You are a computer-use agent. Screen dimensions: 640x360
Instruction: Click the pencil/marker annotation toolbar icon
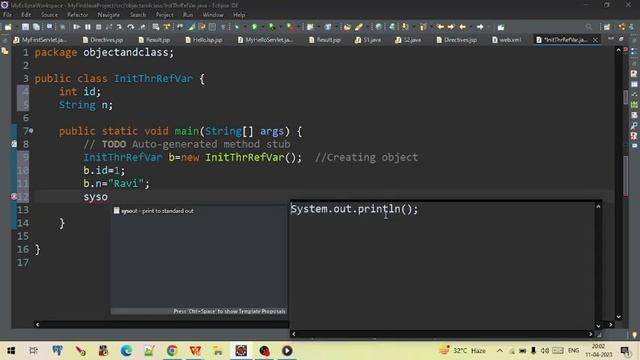point(359,27)
